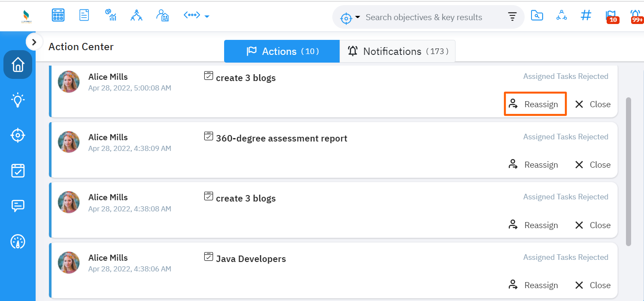The height and width of the screenshot is (301, 644).
Task: Select the Actions tab
Action: [x=282, y=51]
